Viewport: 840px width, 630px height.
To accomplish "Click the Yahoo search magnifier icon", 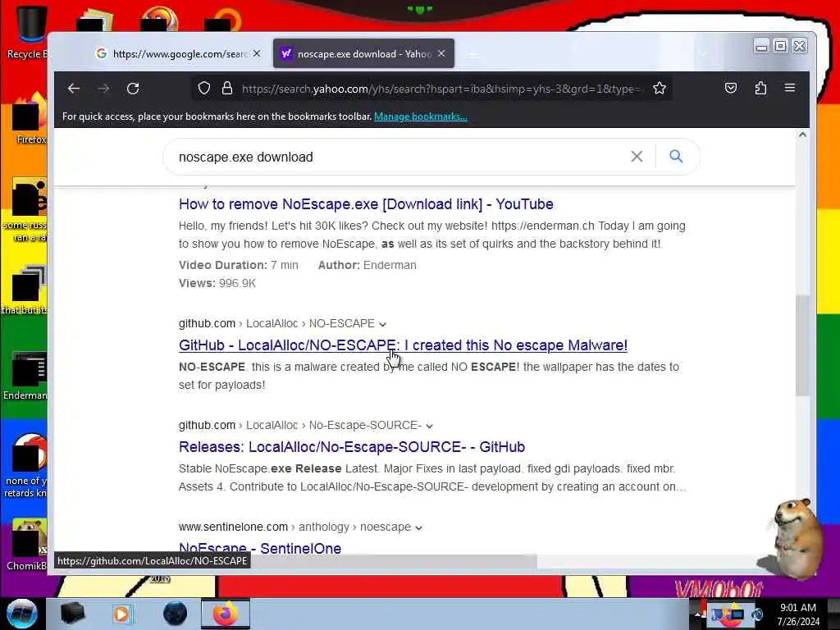I will click(676, 156).
